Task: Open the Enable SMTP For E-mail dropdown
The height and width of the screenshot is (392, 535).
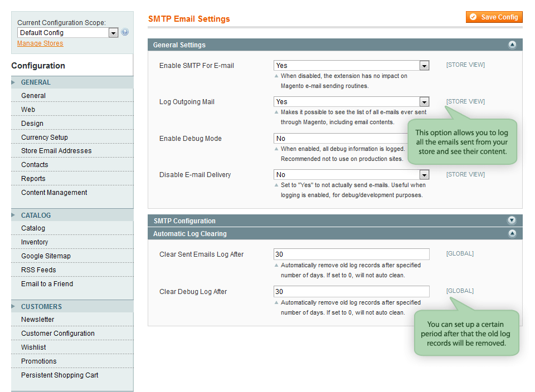Action: click(x=351, y=66)
